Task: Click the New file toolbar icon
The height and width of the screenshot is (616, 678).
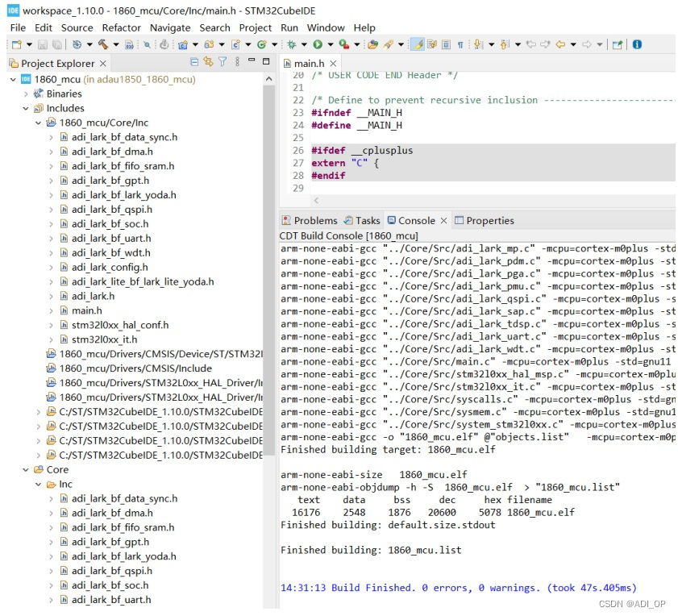Action: coord(16,44)
